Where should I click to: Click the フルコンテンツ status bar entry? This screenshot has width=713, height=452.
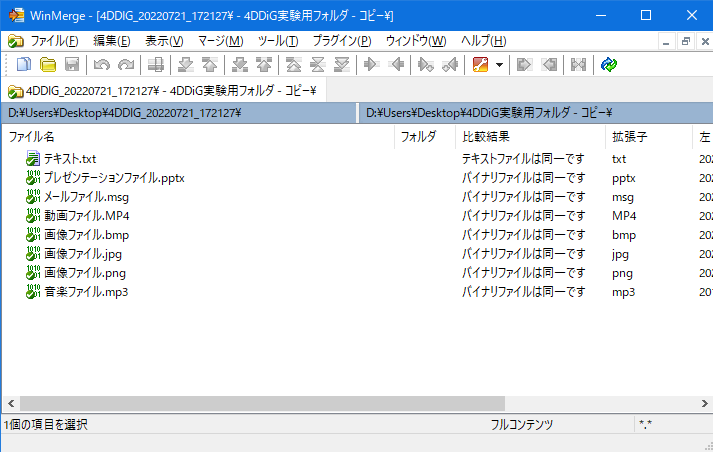tap(522, 425)
